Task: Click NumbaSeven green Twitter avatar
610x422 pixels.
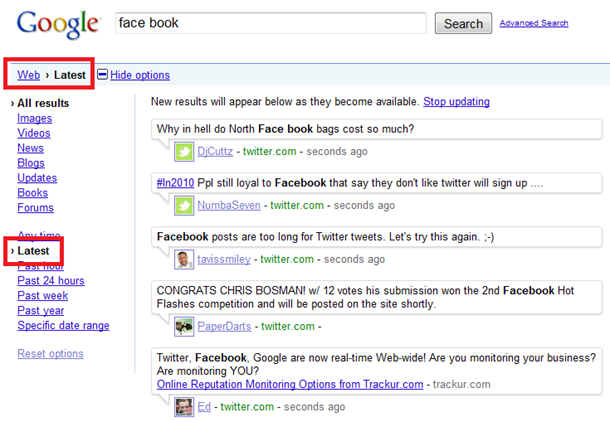Action: click(184, 205)
